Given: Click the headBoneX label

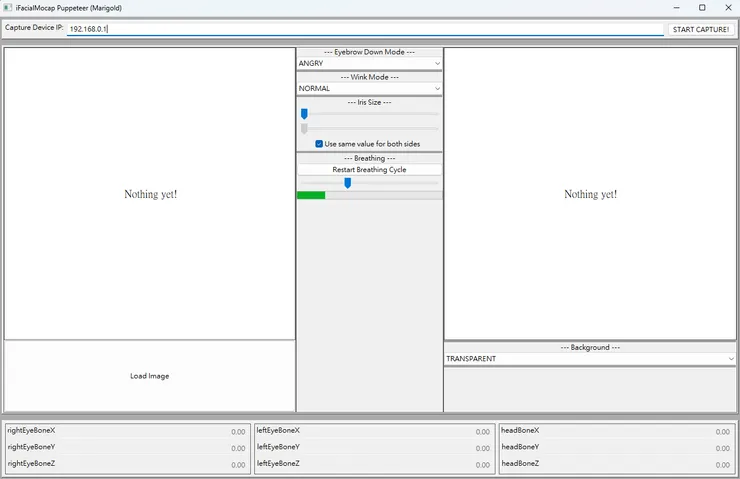Looking at the screenshot, I should pos(520,430).
